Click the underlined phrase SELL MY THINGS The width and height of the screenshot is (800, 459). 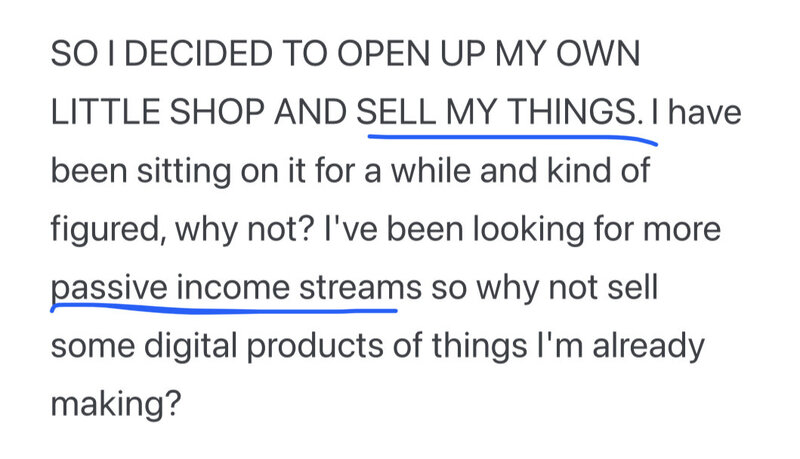tap(497, 112)
